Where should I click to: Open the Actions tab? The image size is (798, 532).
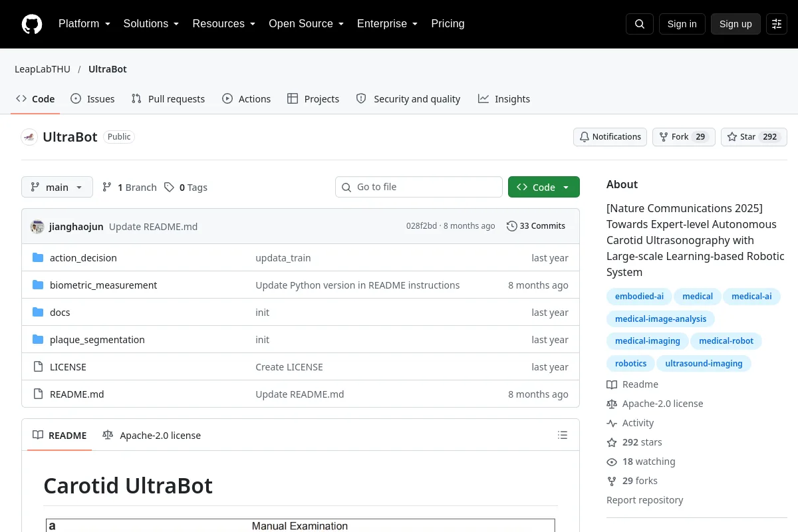tap(247, 98)
